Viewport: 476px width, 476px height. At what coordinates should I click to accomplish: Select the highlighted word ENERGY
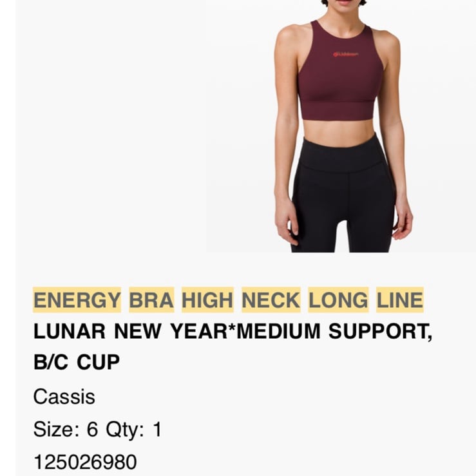[77, 300]
